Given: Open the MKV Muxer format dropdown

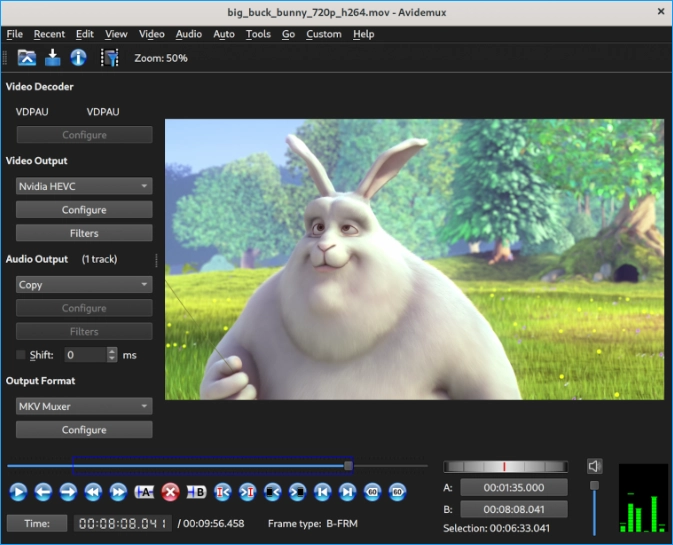Looking at the screenshot, I should pos(84,406).
